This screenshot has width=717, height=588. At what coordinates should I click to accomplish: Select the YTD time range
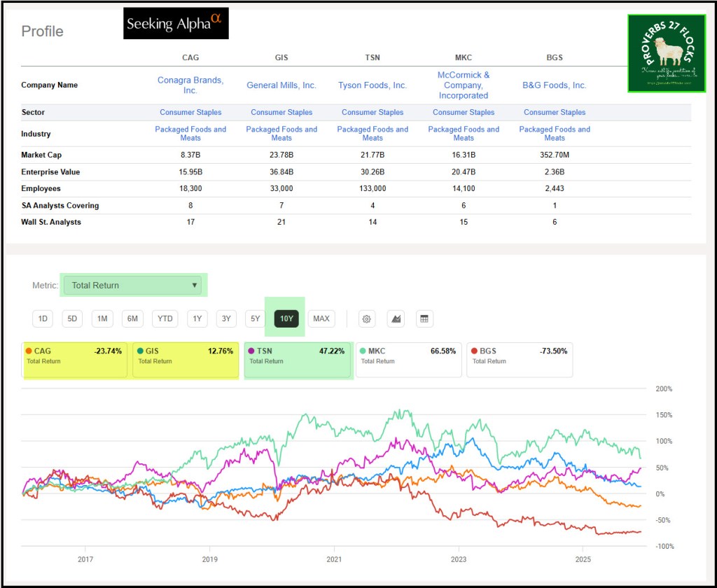pyautogui.click(x=165, y=318)
